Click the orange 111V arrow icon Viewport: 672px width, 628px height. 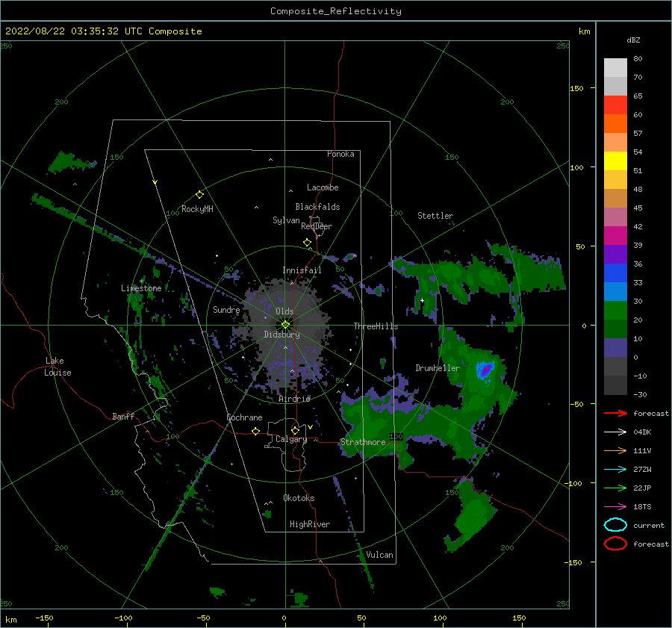615,450
